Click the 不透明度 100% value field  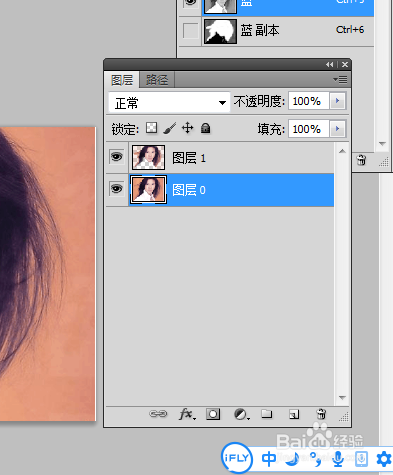(309, 101)
